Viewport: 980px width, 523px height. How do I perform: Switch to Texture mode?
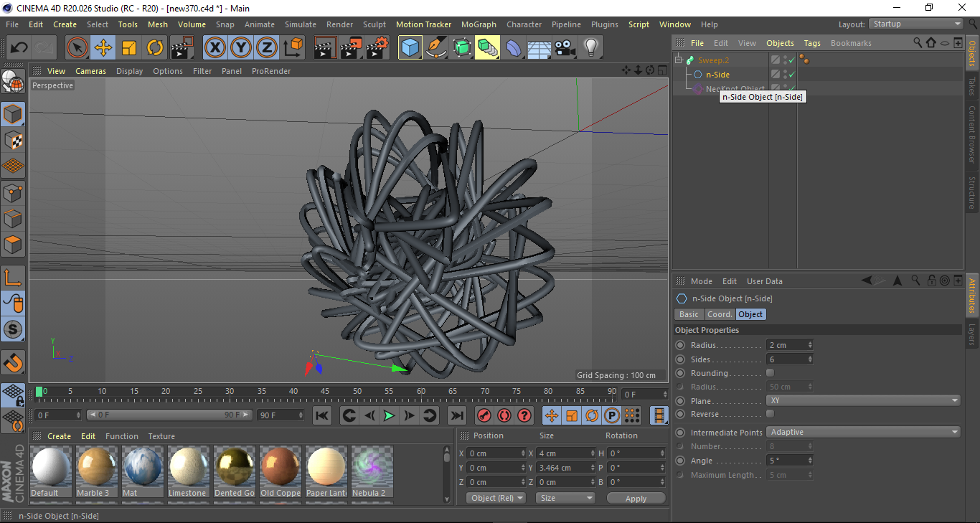tap(13, 140)
